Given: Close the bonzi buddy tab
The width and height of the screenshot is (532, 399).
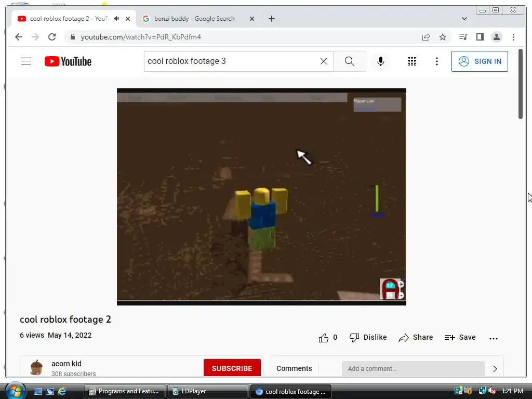Looking at the screenshot, I should tap(252, 19).
